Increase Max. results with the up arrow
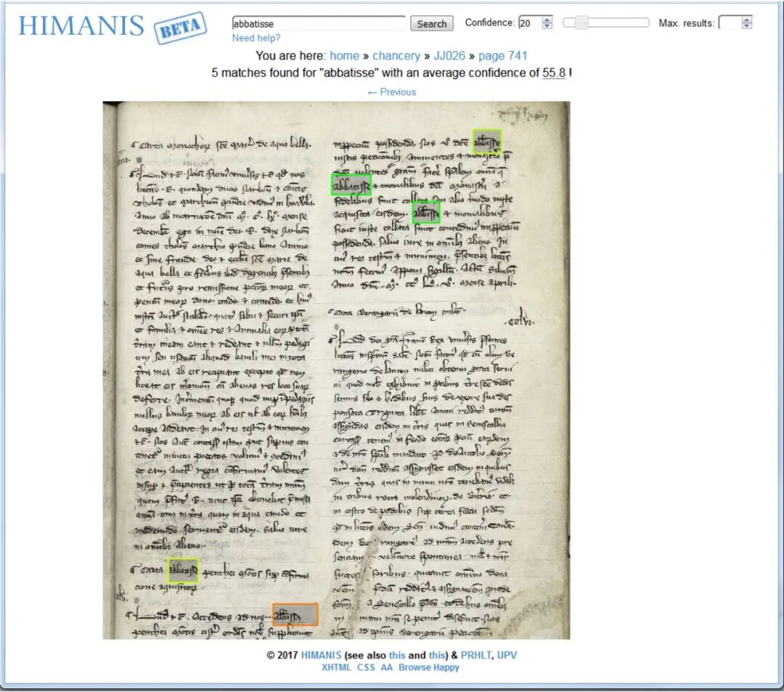The width and height of the screenshot is (784, 692). click(x=747, y=20)
